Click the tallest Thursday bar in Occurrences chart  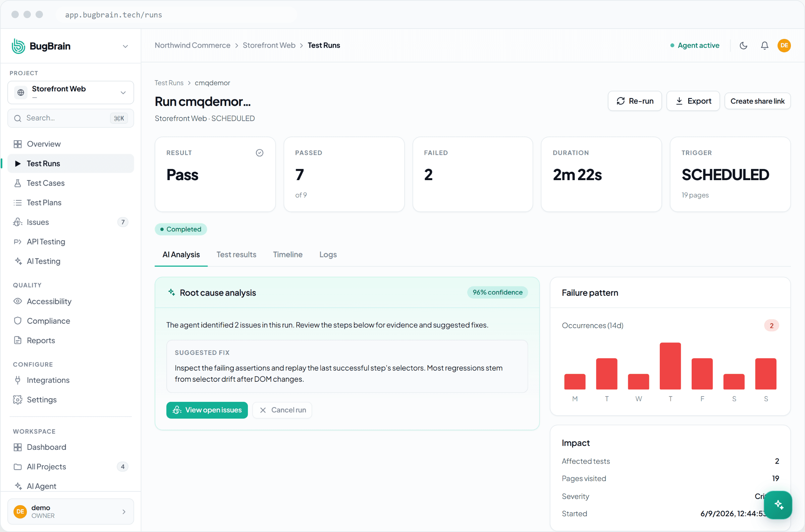coord(670,366)
